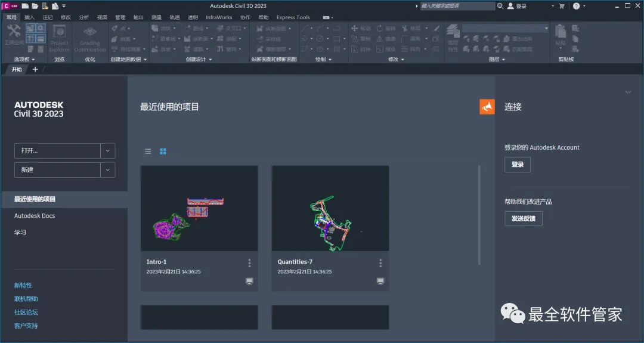Select the 镜像 (Mirror) tool
This screenshot has width=644, height=343.
click(x=386, y=39)
